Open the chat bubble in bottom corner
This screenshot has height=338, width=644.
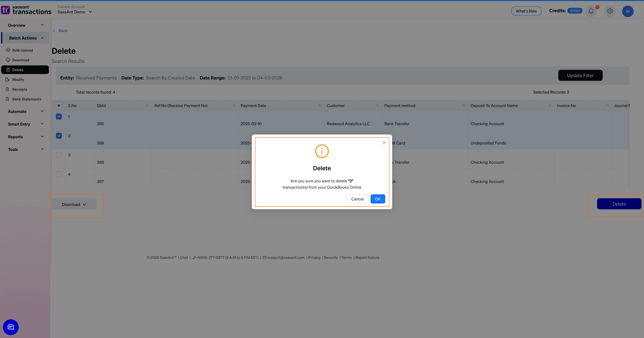coord(10,327)
